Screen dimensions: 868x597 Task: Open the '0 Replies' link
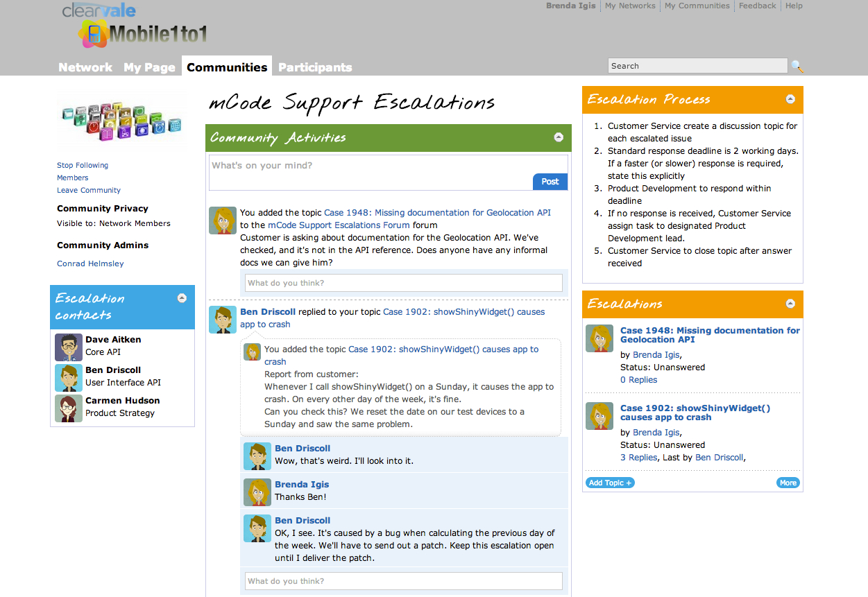(x=638, y=380)
